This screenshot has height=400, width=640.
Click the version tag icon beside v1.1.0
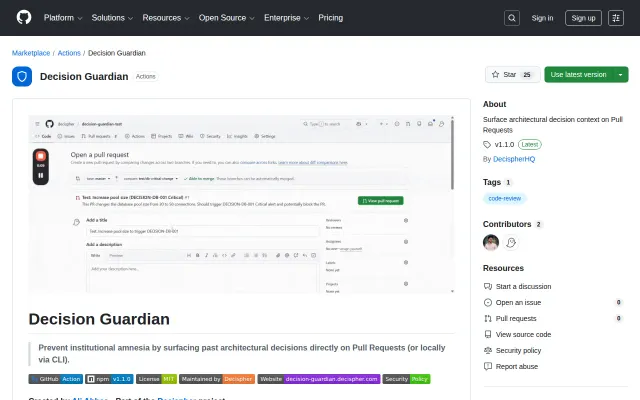pos(487,144)
